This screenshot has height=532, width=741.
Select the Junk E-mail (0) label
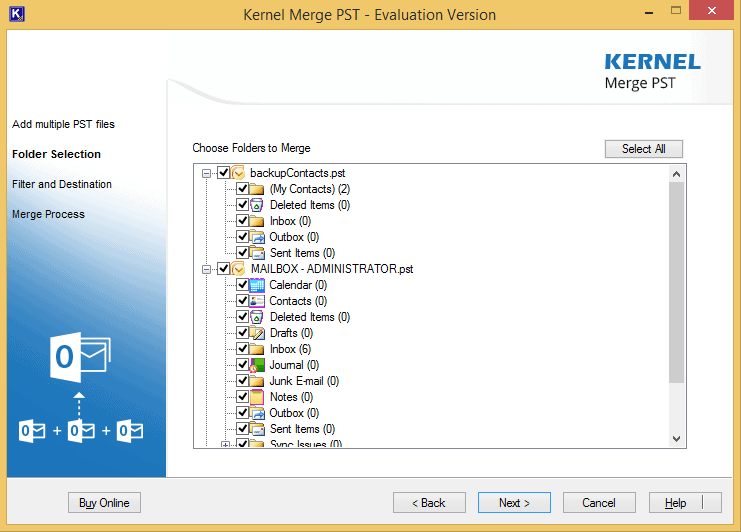click(304, 381)
